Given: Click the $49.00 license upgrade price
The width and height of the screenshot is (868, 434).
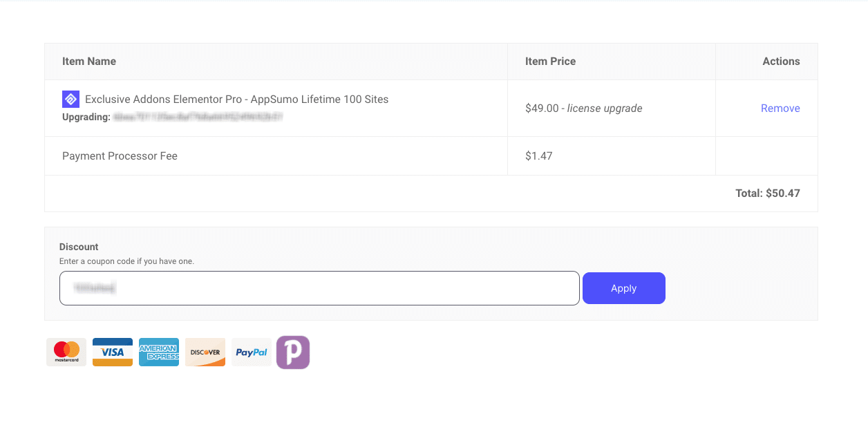Looking at the screenshot, I should coord(584,108).
